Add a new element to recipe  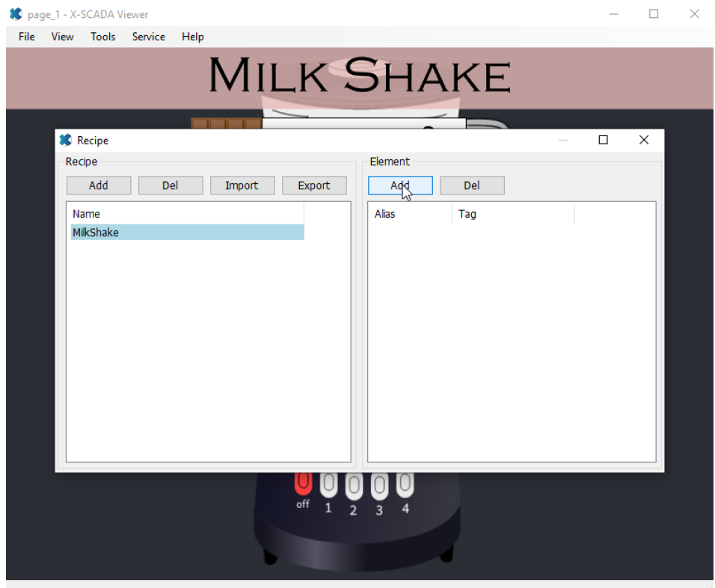(400, 186)
